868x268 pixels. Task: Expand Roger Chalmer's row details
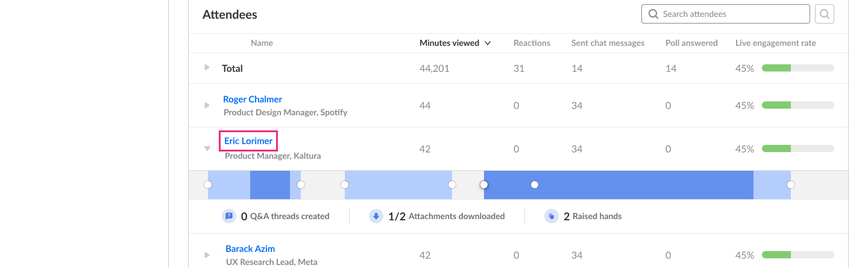[207, 105]
